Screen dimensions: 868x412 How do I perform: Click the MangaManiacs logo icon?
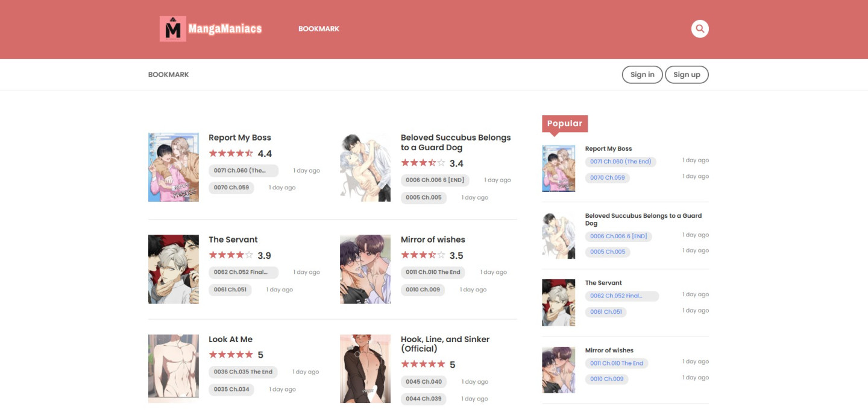(173, 28)
